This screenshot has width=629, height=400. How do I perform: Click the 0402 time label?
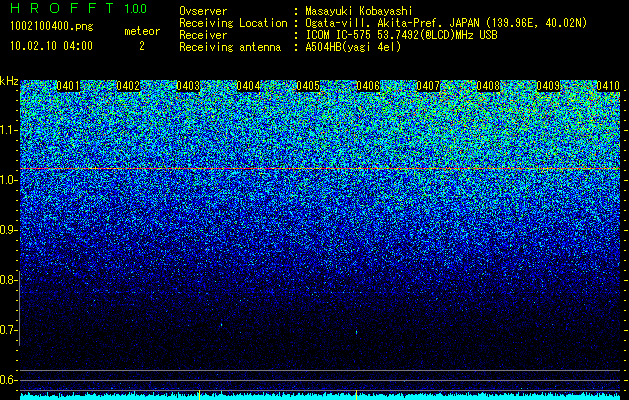click(x=128, y=86)
